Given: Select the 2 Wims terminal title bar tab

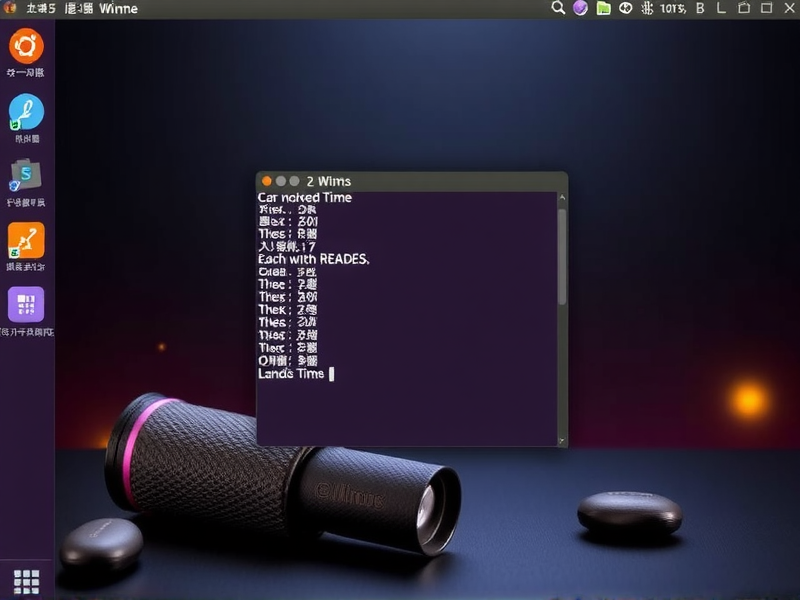Looking at the screenshot, I should (330, 181).
